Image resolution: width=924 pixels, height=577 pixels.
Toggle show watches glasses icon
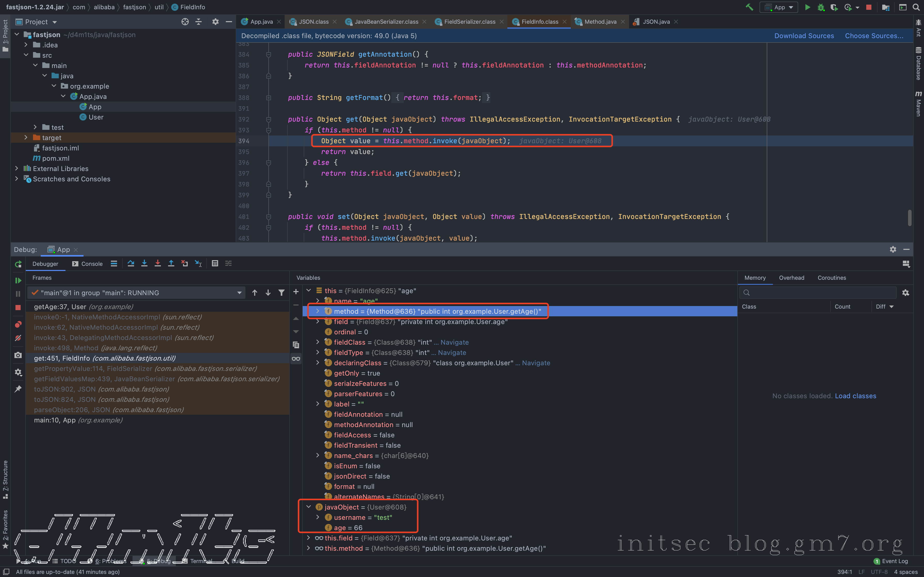point(296,358)
